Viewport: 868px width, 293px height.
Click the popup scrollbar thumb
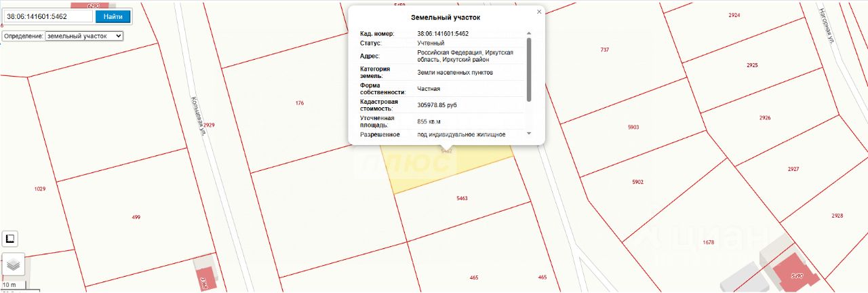coord(529,69)
